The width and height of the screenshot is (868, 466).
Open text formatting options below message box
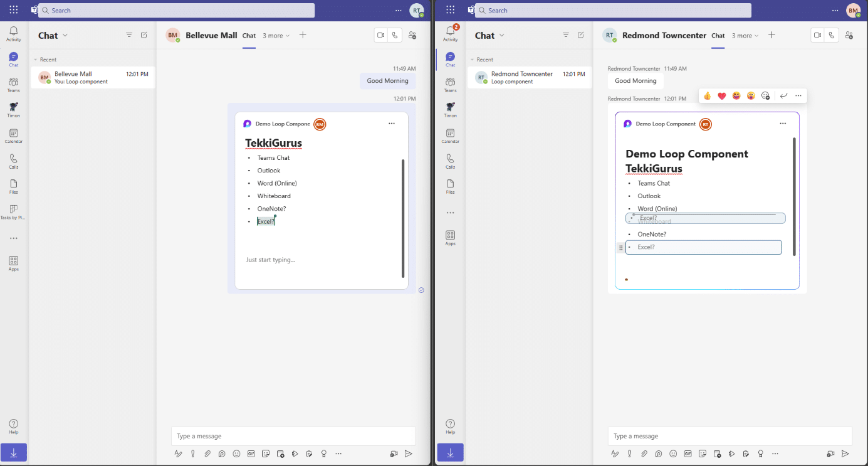click(178, 453)
